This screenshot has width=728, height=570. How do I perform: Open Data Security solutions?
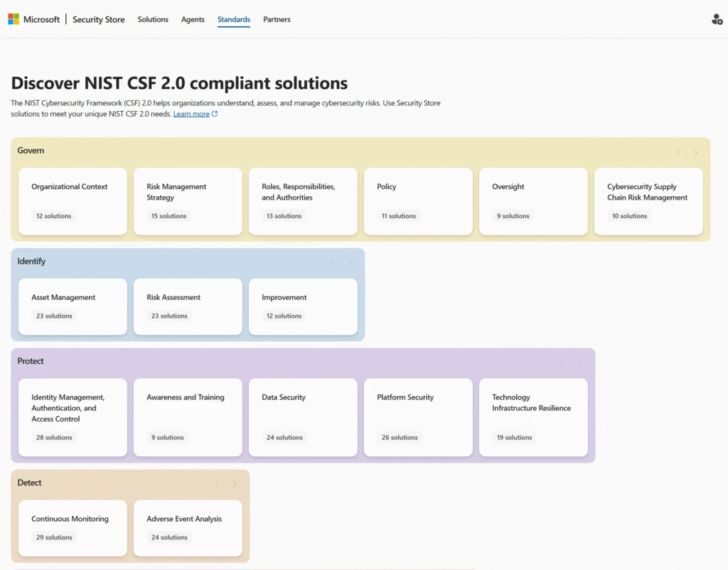tap(303, 417)
